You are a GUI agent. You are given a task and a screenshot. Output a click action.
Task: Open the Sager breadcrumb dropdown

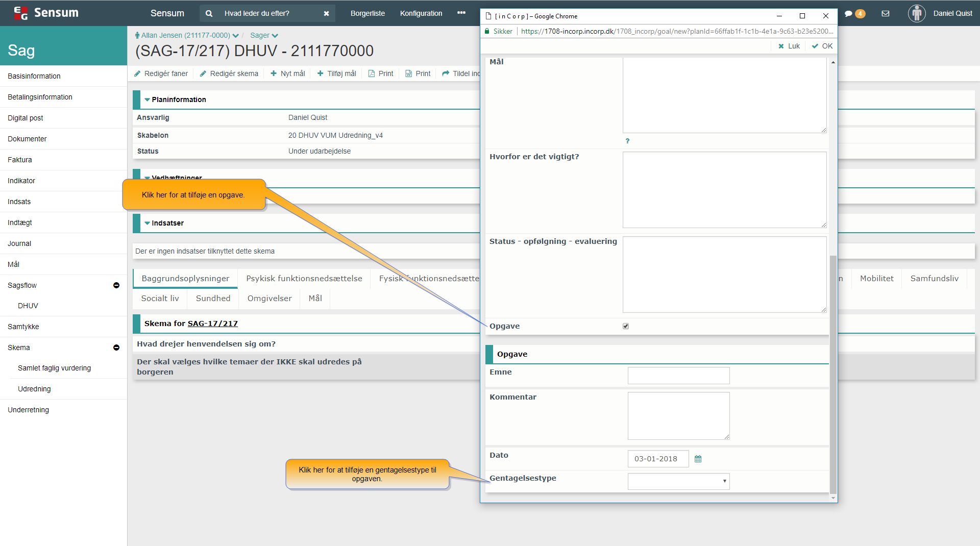(275, 36)
